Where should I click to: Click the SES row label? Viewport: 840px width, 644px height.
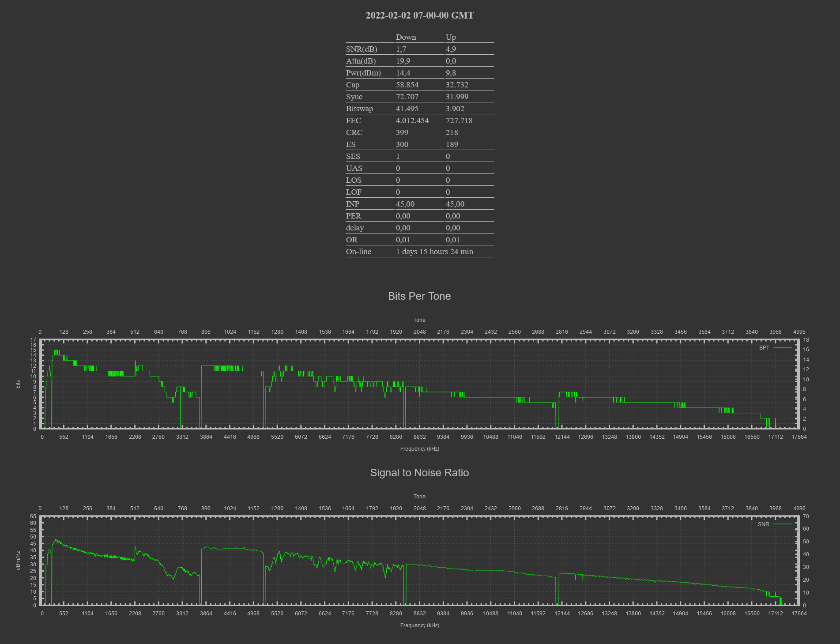(x=353, y=156)
